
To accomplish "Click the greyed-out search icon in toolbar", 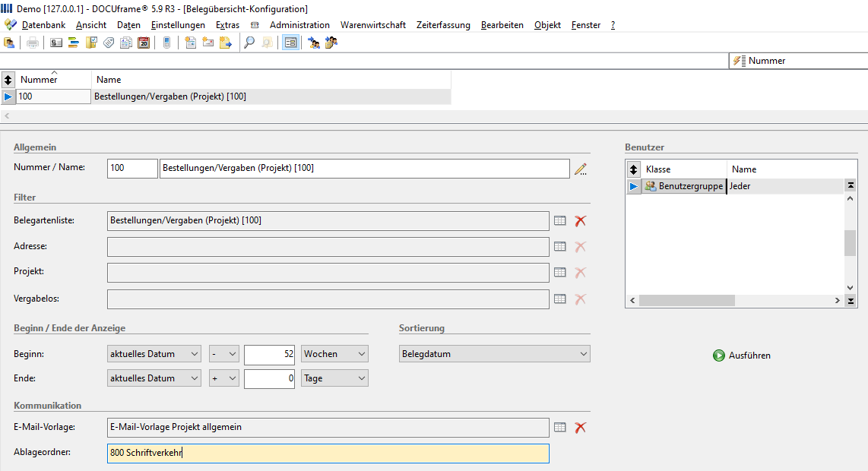I will [267, 43].
